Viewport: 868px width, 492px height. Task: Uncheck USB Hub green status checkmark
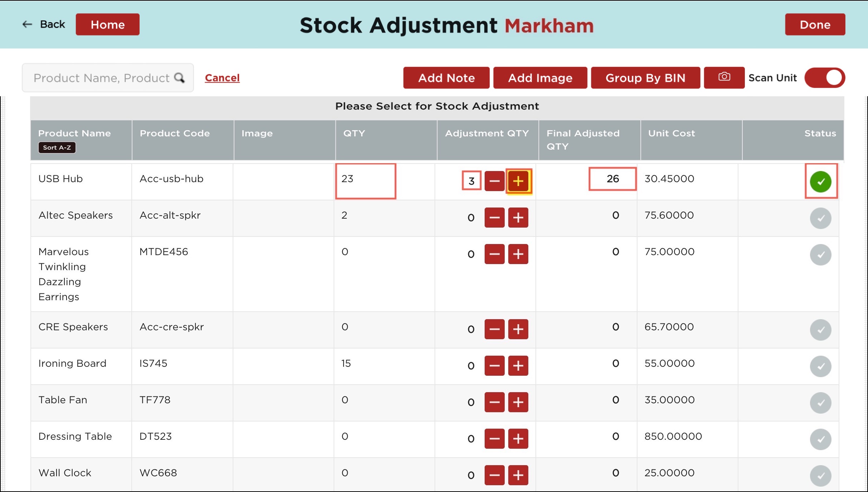820,181
